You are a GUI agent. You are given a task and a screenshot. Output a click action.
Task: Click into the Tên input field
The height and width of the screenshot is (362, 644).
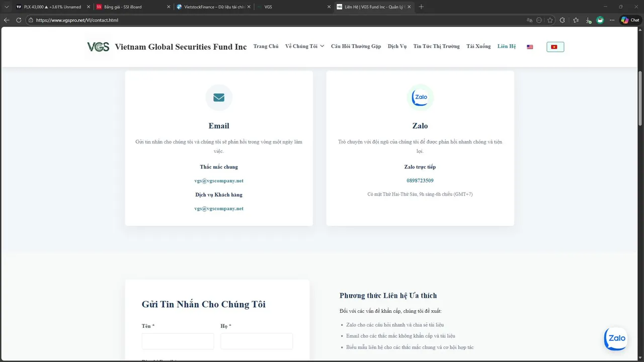coord(178,341)
